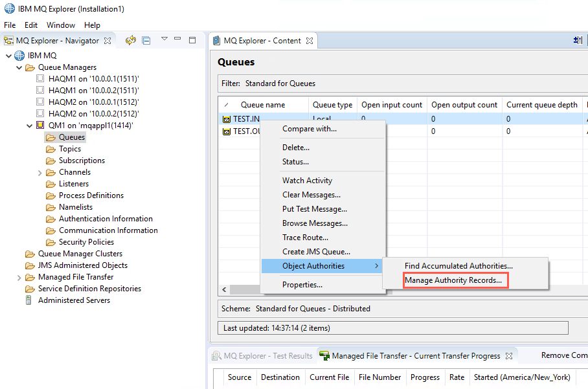Click the JMS Administered Objects folder icon
Image resolution: width=588 pixels, height=389 pixels.
[x=30, y=266]
